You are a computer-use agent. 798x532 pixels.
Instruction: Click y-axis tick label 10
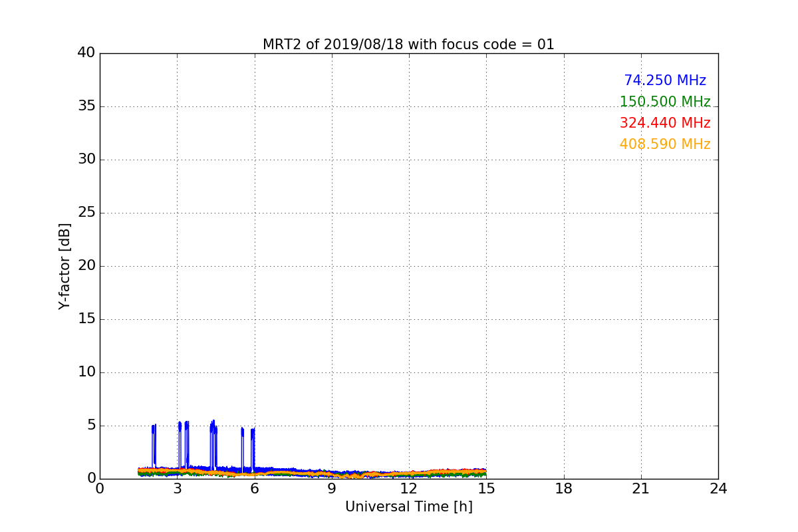pos(86,372)
